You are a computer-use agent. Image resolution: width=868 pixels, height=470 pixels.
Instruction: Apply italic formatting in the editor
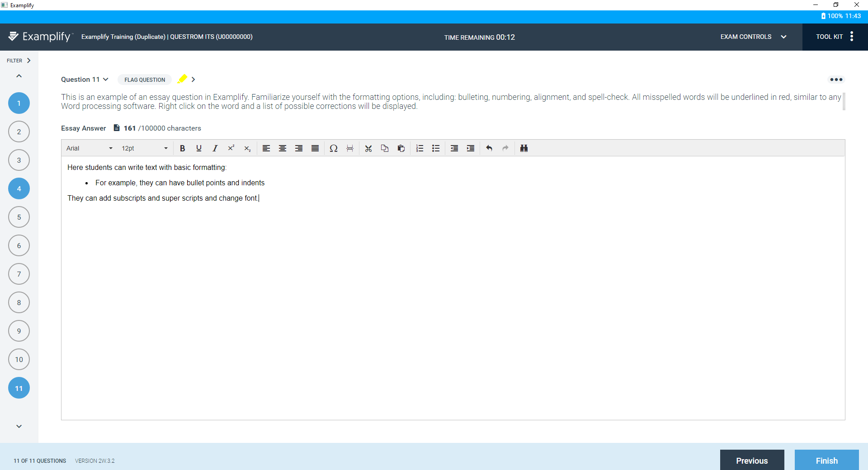pos(215,148)
